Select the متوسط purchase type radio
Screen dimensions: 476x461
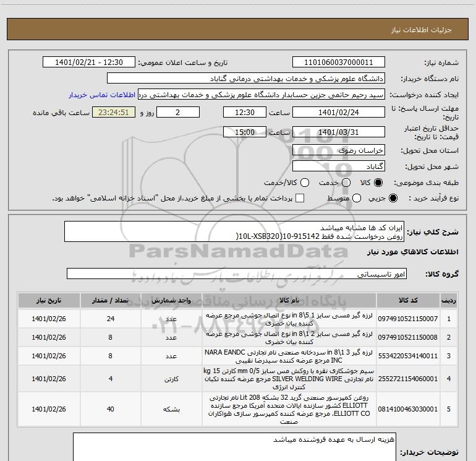(x=357, y=198)
